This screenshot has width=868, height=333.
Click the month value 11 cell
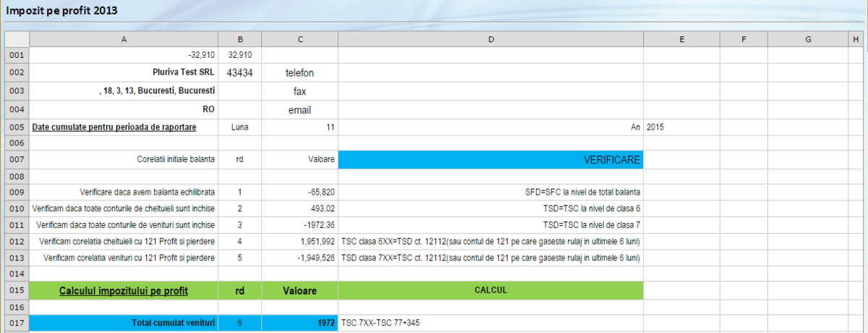click(299, 127)
